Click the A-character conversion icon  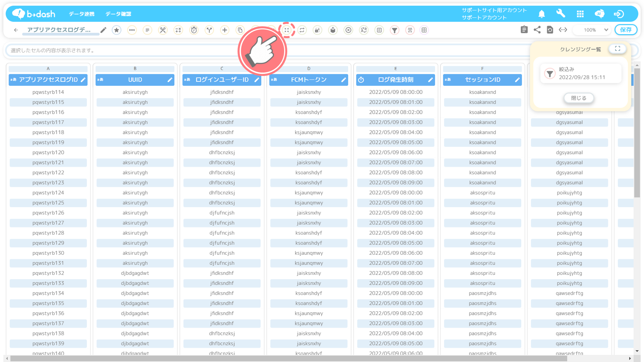[x=364, y=30]
